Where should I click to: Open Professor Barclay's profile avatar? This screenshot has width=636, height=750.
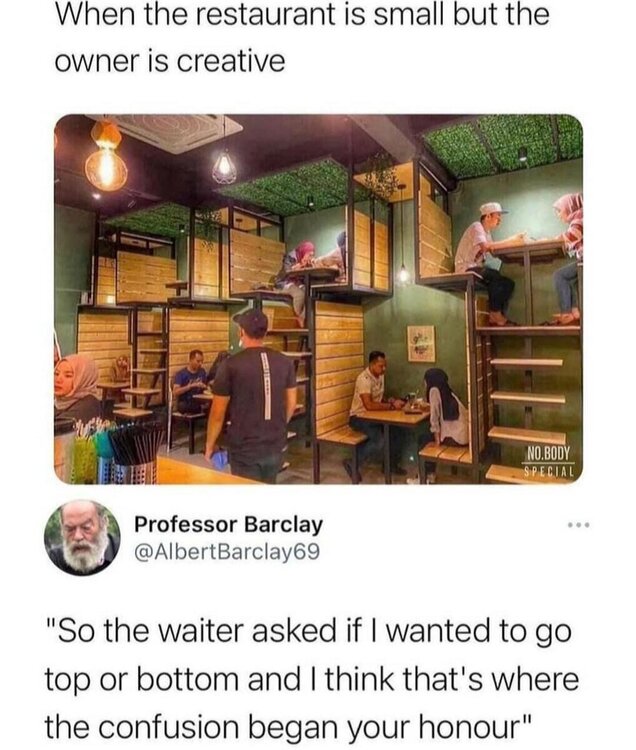coord(82,537)
